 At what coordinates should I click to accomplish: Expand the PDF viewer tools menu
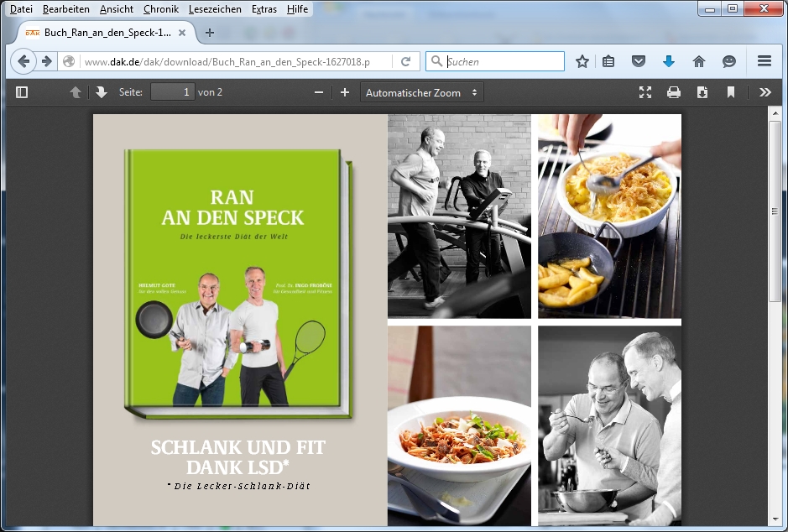[x=765, y=92]
